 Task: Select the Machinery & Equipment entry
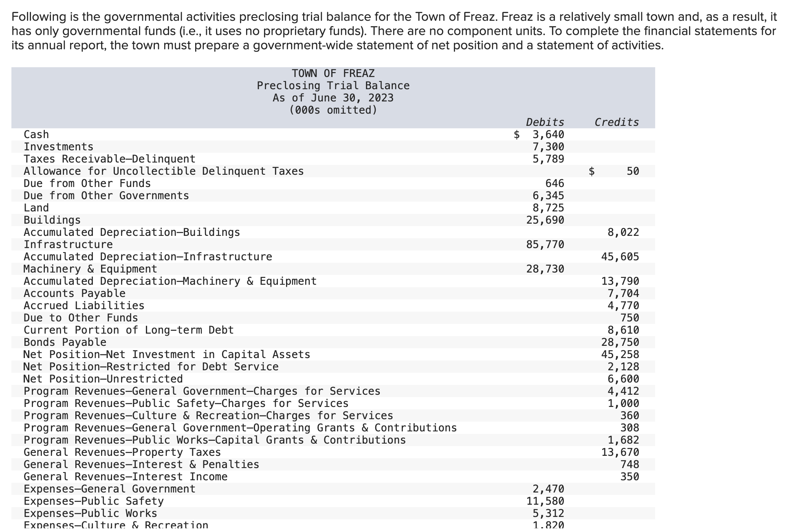(x=90, y=269)
